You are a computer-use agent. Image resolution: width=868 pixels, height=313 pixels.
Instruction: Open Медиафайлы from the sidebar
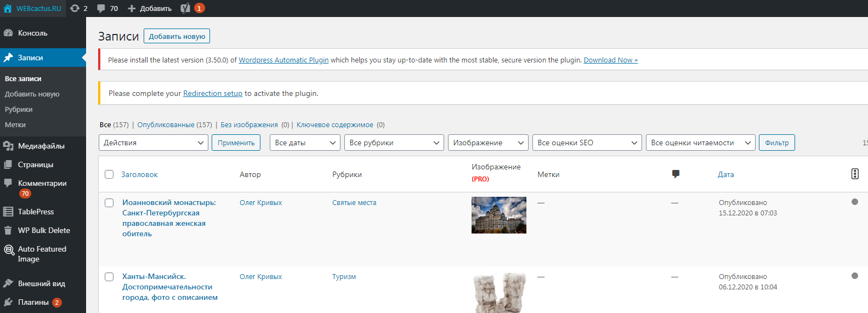click(x=41, y=146)
